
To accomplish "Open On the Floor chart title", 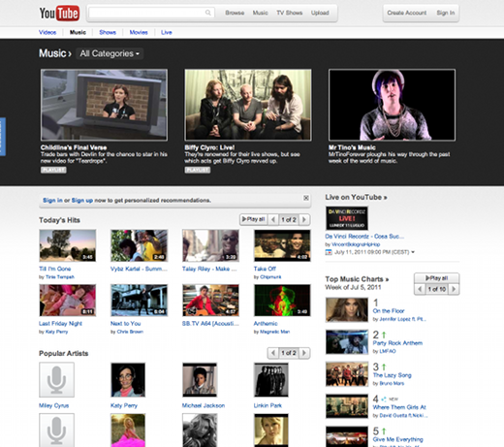I will click(389, 311).
